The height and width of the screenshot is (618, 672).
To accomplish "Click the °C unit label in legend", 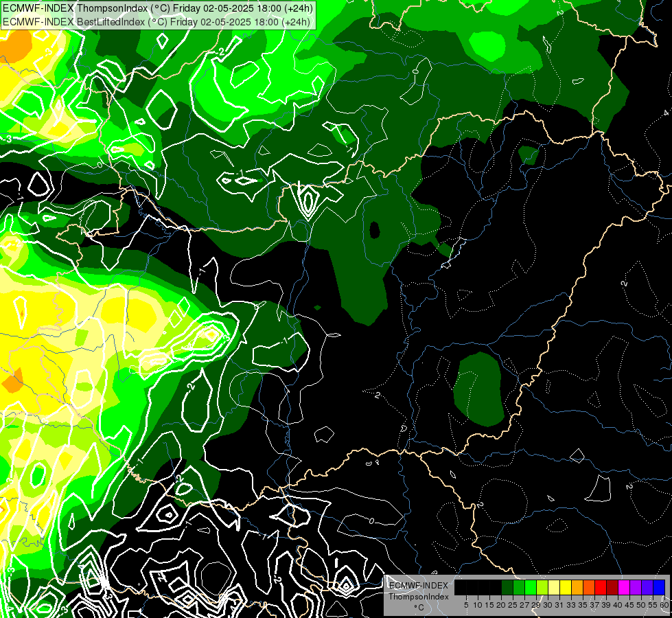I will [x=419, y=608].
